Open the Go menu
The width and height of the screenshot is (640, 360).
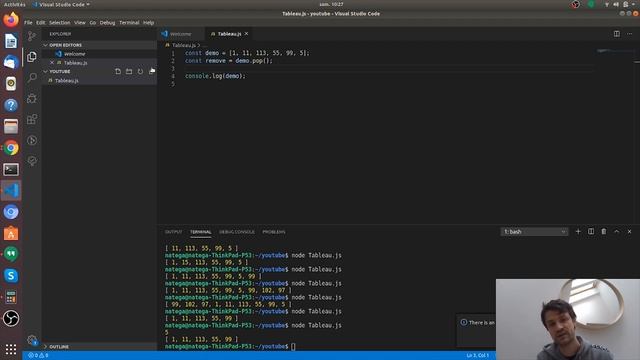93,23
